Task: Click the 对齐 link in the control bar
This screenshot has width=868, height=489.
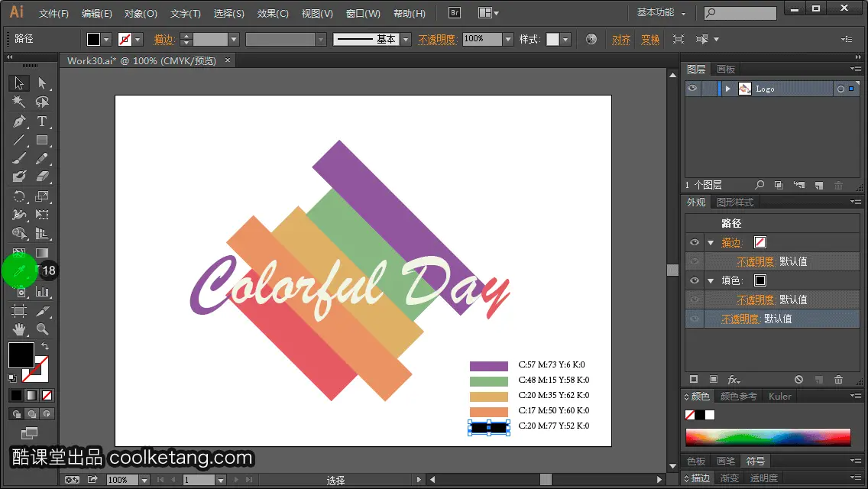Action: coord(621,39)
